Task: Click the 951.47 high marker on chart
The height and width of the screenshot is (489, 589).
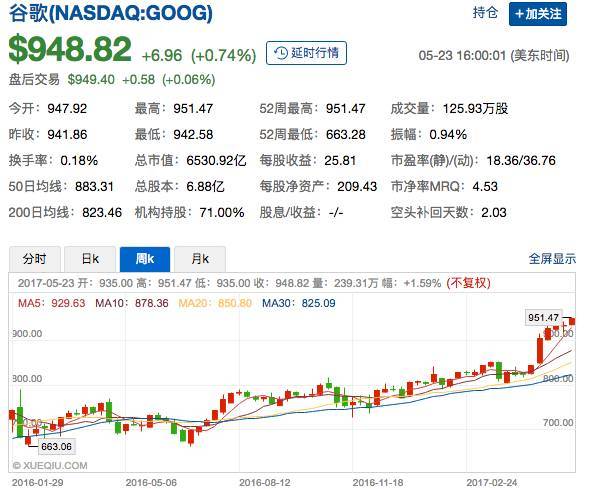Action: pyautogui.click(x=544, y=318)
